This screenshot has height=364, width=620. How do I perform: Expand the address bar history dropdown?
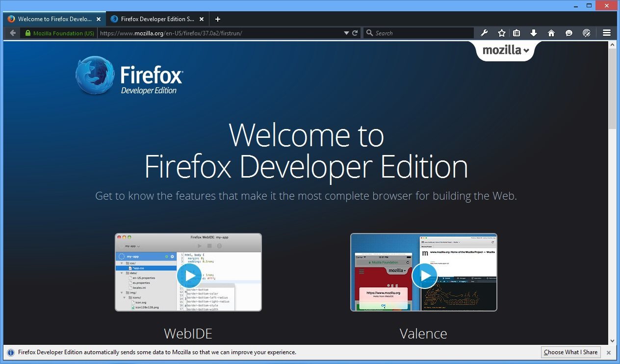click(346, 33)
